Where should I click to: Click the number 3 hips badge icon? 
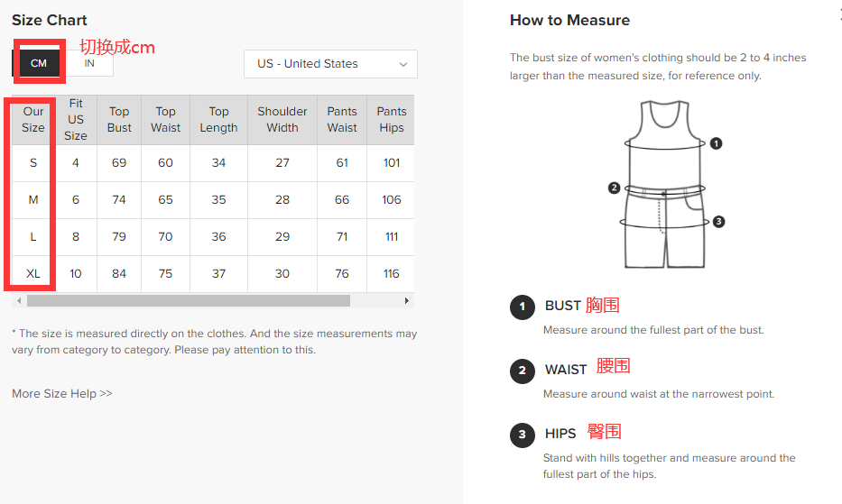522,435
